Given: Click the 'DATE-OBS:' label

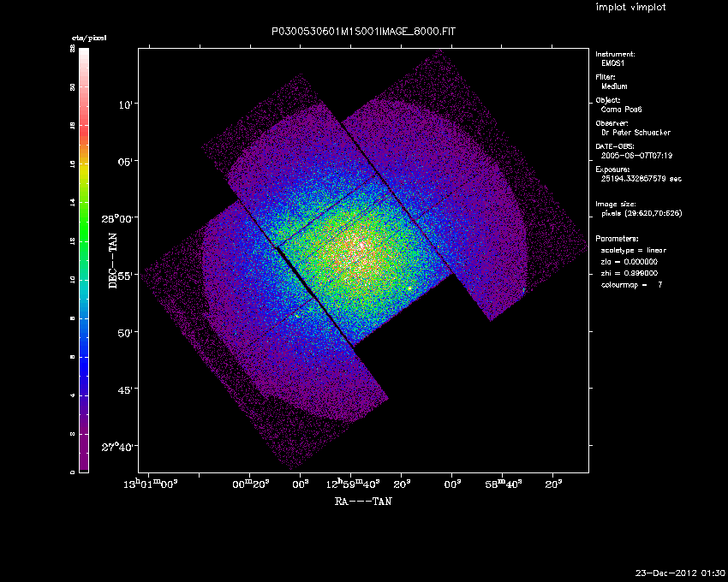Looking at the screenshot, I should click(x=615, y=146).
